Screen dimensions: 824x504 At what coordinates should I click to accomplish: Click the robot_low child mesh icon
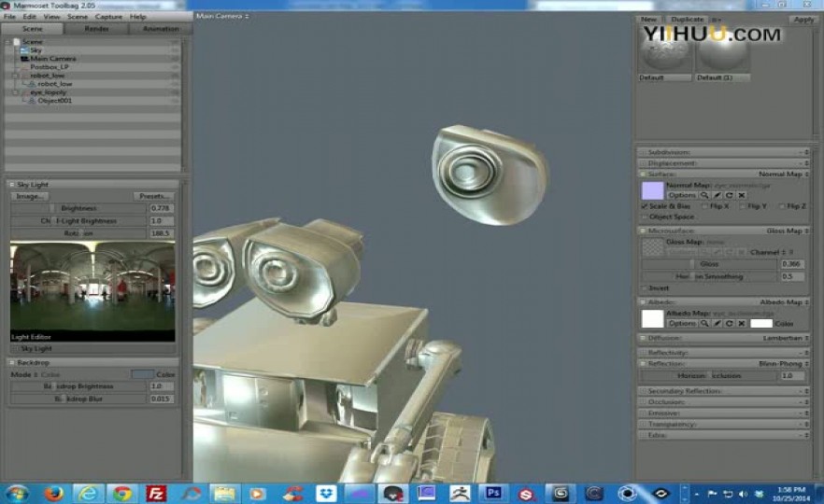pos(32,83)
